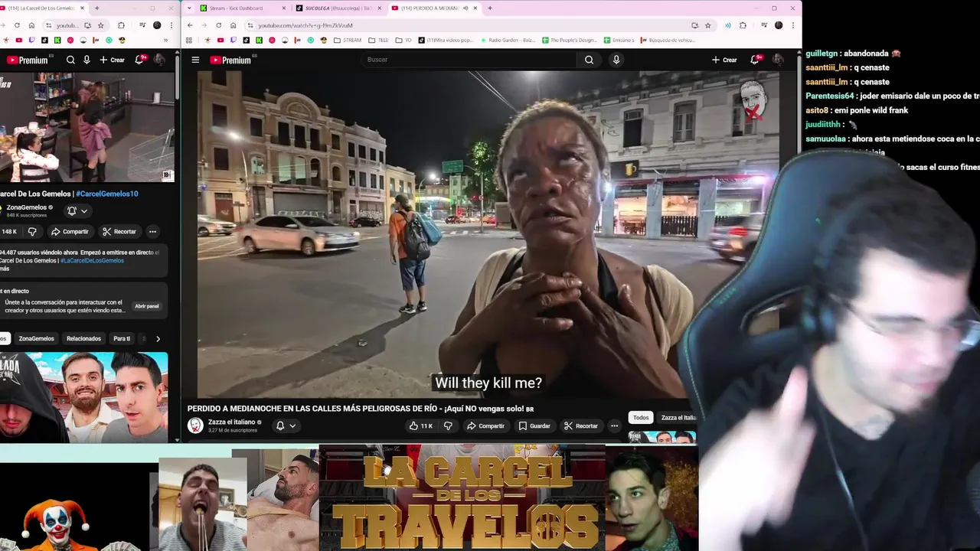Open more actions menu under Zazza video
This screenshot has width=980, height=551.
point(614,425)
